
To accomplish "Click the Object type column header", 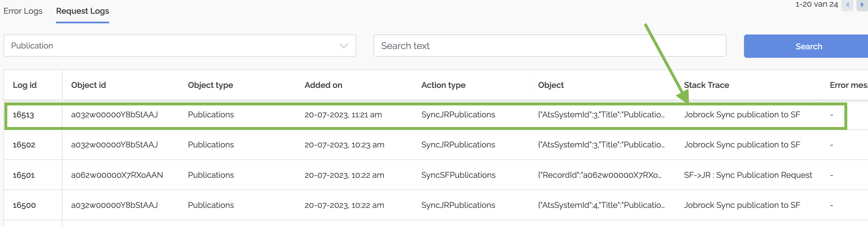I will point(210,85).
